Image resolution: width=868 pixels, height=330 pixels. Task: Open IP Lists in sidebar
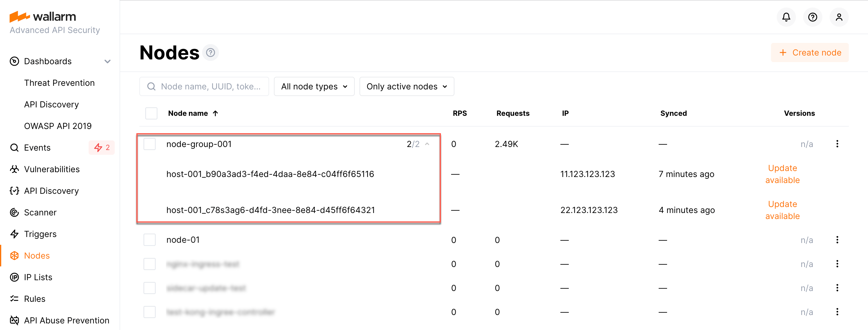click(x=38, y=277)
